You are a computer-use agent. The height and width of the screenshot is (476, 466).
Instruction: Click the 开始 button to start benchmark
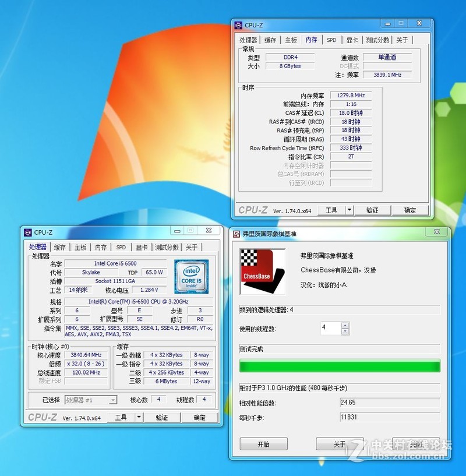click(263, 444)
